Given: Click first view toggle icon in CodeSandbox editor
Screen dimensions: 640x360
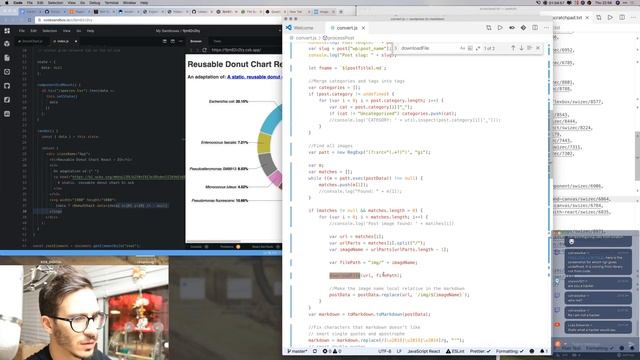Looking at the screenshot, I should (x=164, y=41).
